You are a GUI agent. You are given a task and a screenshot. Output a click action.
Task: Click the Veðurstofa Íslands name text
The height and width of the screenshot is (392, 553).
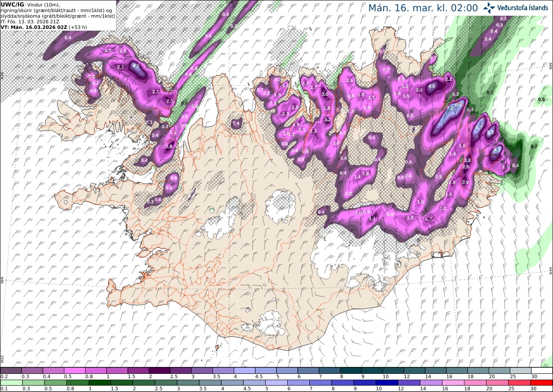(523, 8)
